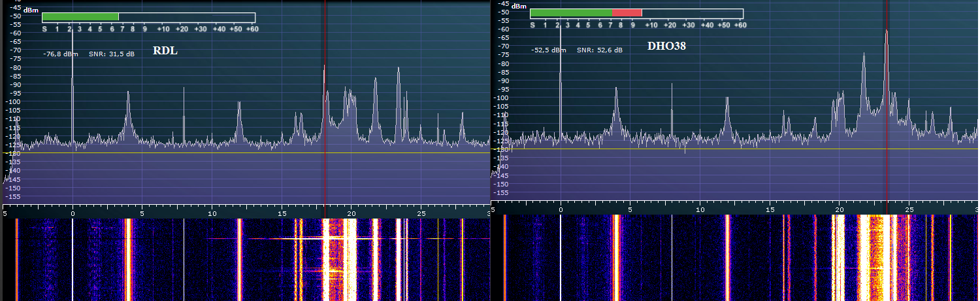The image size is (980, 301).
Task: Click the green S-meter bar in the RDL panel
Action: (80, 17)
